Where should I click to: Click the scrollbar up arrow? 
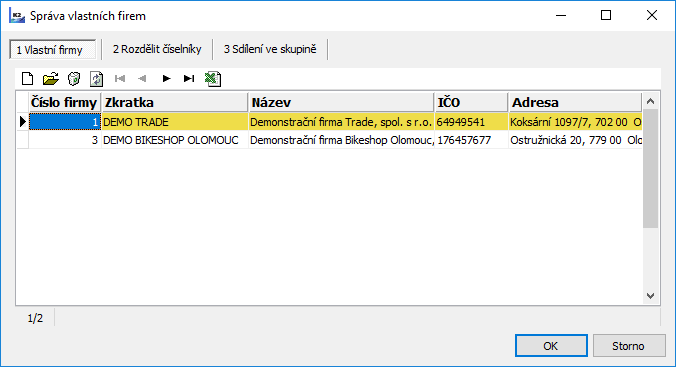click(x=651, y=101)
